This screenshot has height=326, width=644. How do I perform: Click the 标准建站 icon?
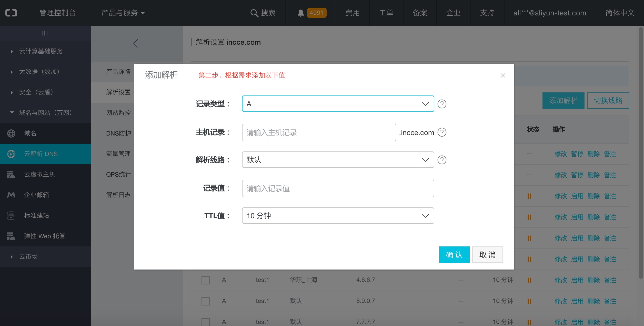pos(11,215)
